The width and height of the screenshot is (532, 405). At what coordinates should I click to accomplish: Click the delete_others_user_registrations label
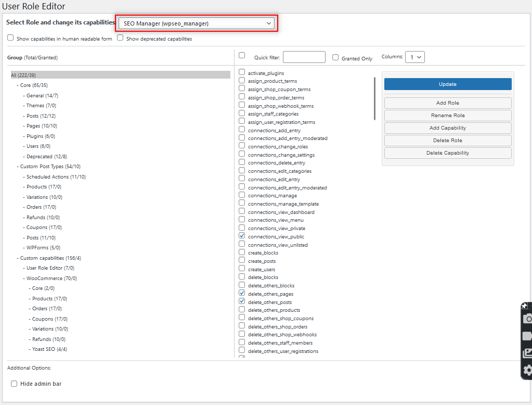tap(283, 351)
